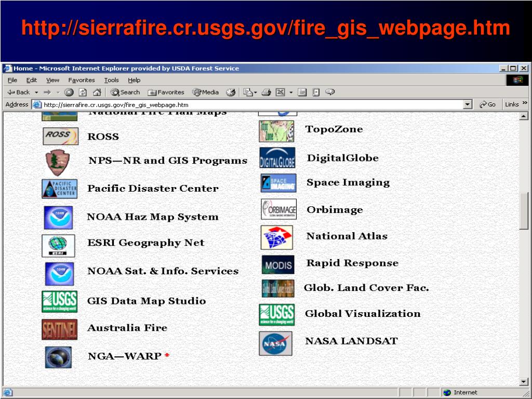Click NOAA logo beside Haz Map System
Screen dimensions: 532x399
coord(58,218)
